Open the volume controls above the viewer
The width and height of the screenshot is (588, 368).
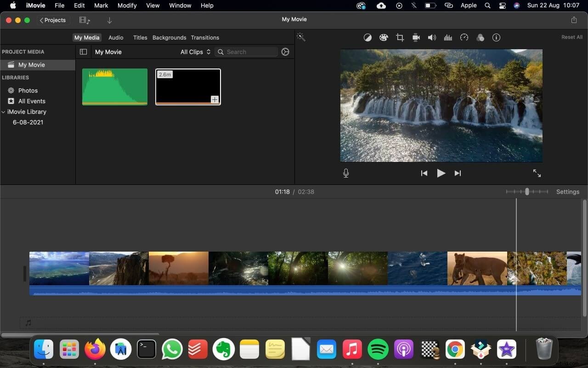[432, 37]
